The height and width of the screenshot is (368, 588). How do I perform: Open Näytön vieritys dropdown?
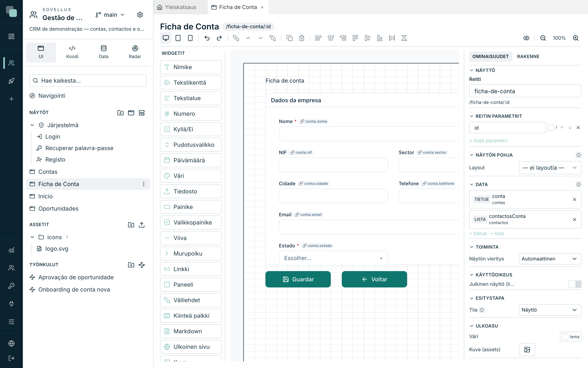point(550,259)
